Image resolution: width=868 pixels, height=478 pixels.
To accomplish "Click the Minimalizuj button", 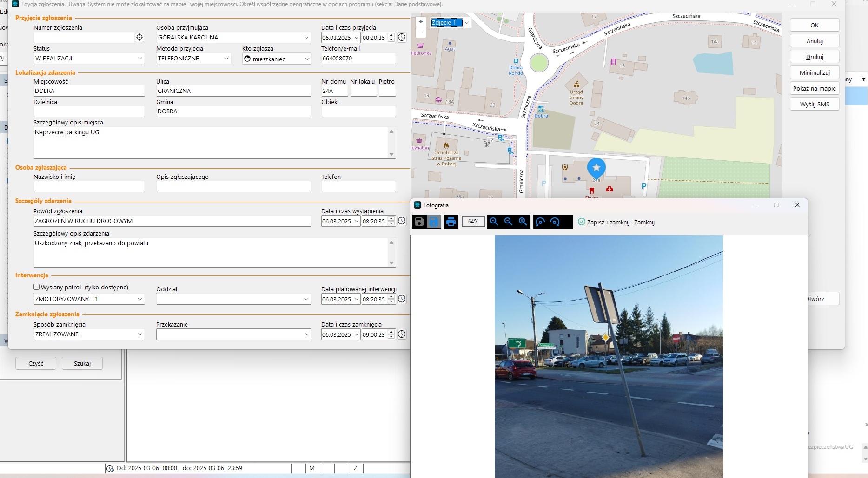I will pos(815,72).
